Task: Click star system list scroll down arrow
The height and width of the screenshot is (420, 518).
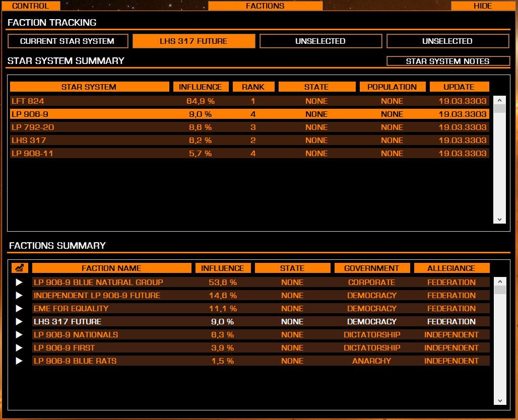Action: click(x=499, y=219)
